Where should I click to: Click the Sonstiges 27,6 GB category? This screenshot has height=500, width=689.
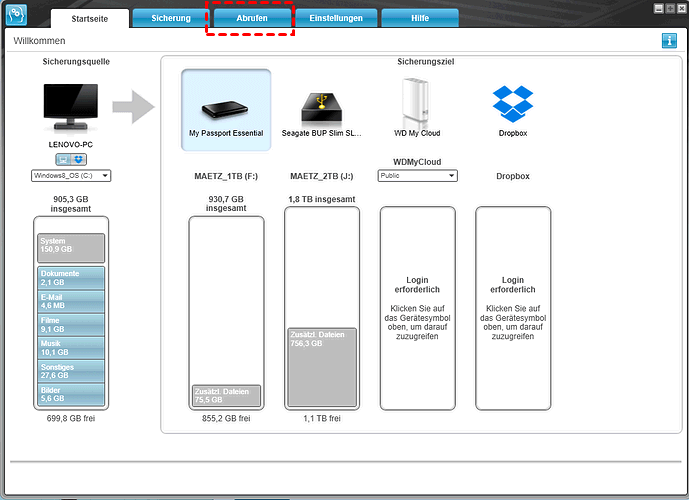[71, 371]
